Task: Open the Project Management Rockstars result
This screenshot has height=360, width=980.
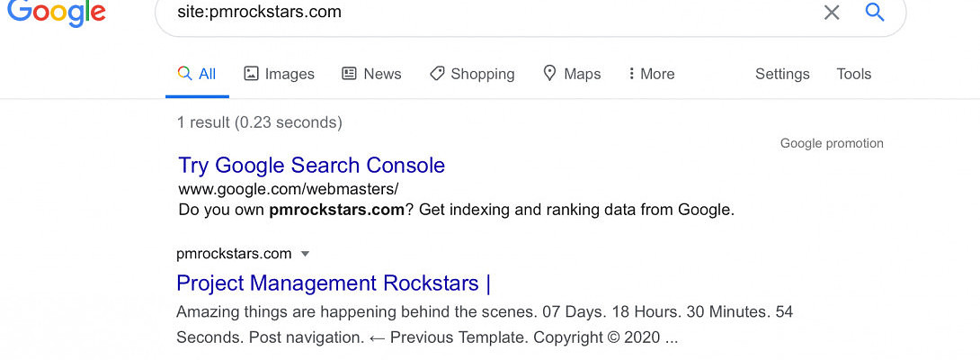Action: point(334,283)
